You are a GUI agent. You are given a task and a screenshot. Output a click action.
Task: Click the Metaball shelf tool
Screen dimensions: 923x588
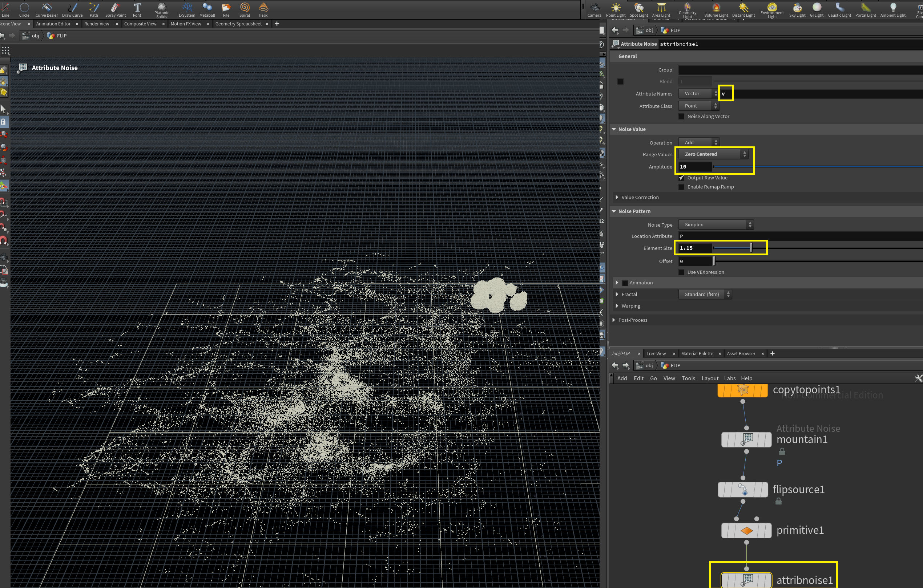(x=207, y=9)
